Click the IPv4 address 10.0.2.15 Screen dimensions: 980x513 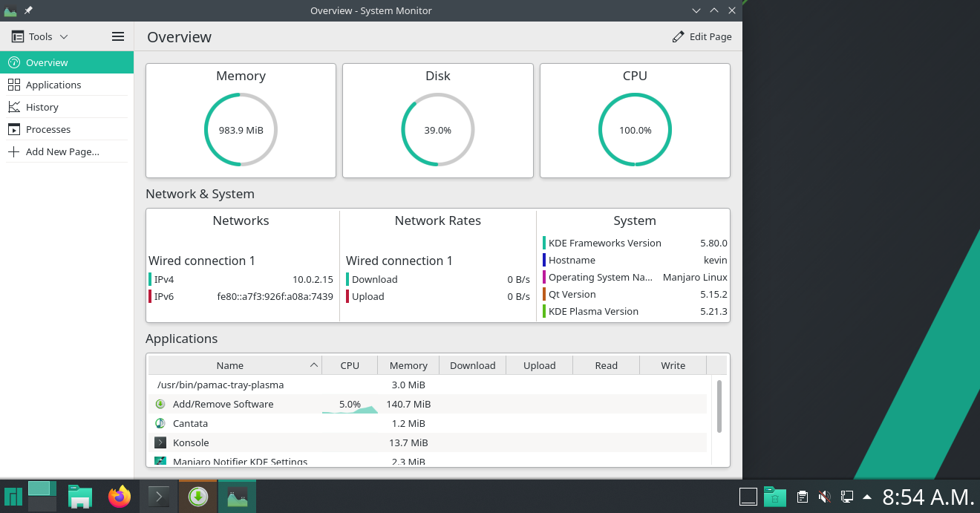click(x=313, y=279)
